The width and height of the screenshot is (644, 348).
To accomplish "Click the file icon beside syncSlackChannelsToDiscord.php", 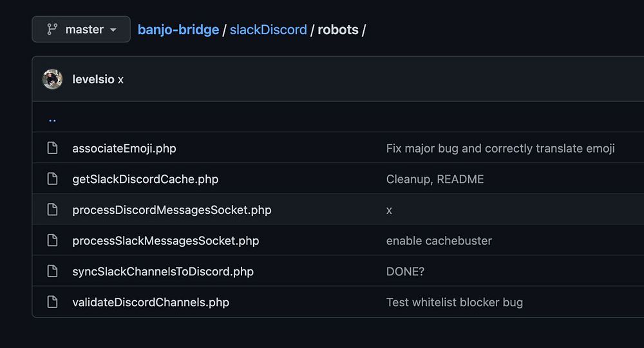I will pyautogui.click(x=53, y=271).
